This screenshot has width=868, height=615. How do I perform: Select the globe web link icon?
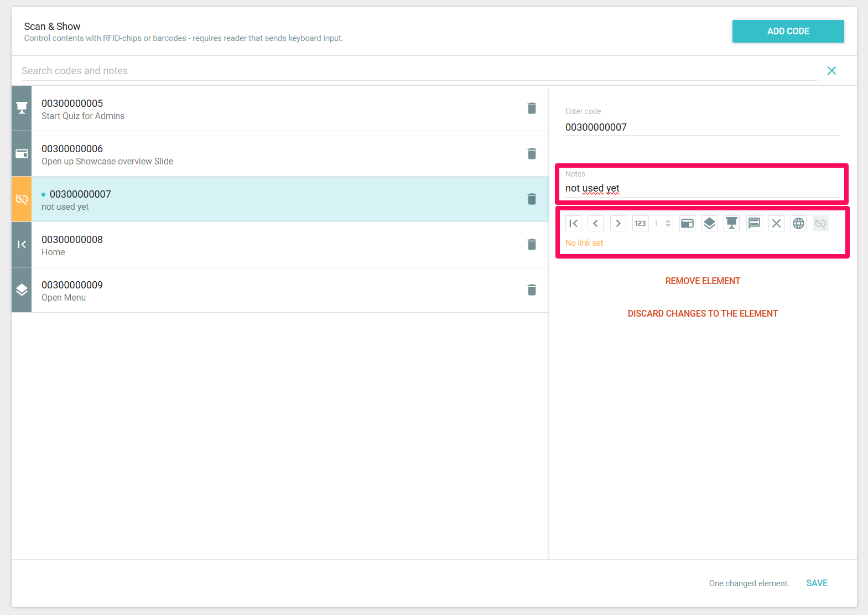(x=798, y=224)
